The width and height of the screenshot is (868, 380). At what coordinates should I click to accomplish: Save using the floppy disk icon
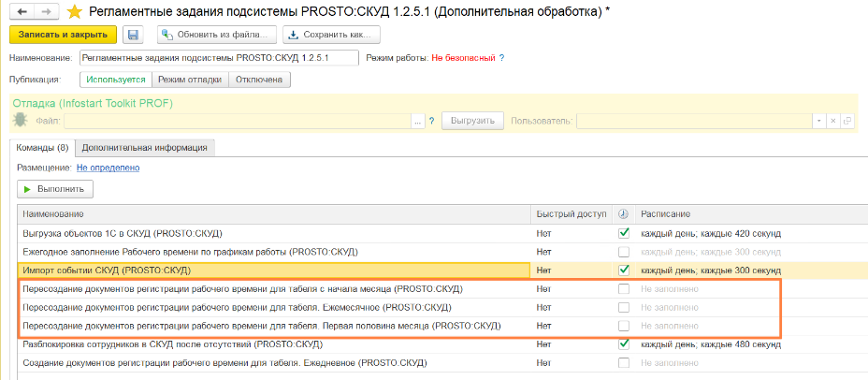[133, 35]
